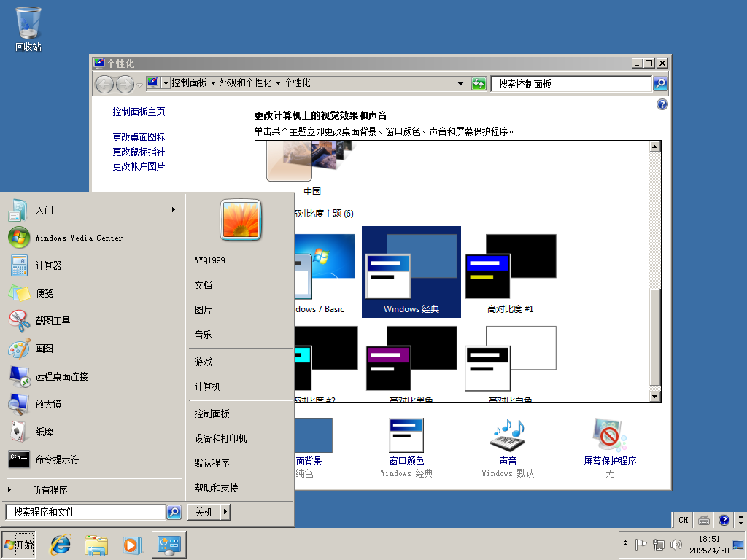Open Help and Support (帮助和支持)
The width and height of the screenshot is (747, 560).
[x=240, y=488]
